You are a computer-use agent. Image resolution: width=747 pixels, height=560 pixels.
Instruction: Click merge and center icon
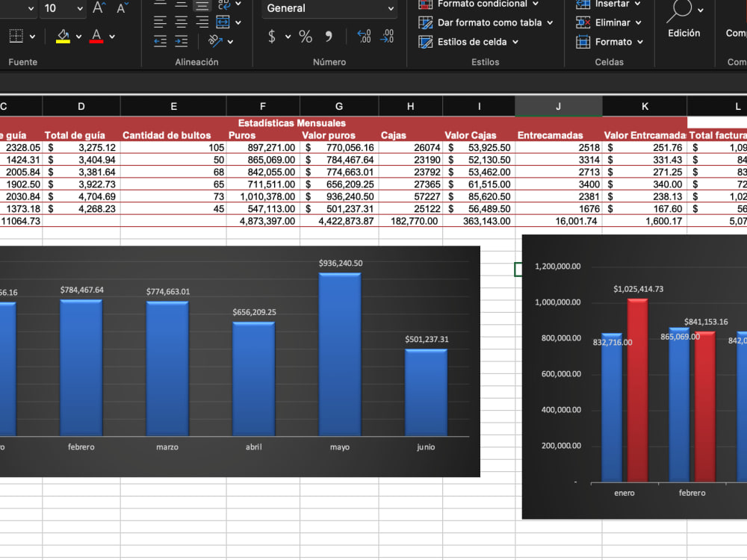(223, 22)
